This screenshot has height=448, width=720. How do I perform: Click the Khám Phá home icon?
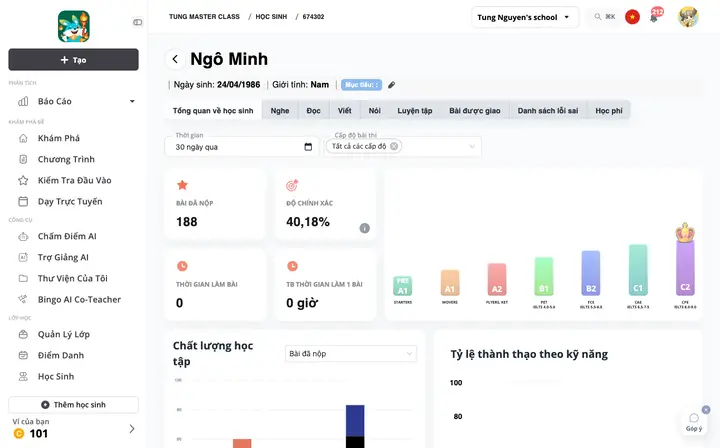click(23, 138)
